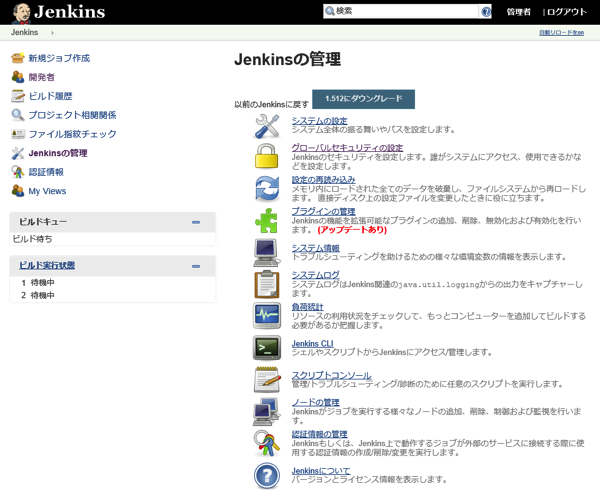
Task: Click the notepad pencil script console icon
Action: coord(267,380)
